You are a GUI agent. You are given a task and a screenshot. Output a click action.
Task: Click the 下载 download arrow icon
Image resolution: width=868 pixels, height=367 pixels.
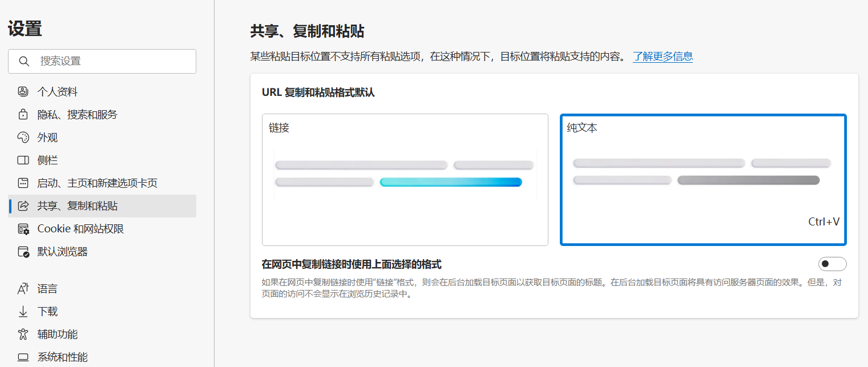coord(23,312)
